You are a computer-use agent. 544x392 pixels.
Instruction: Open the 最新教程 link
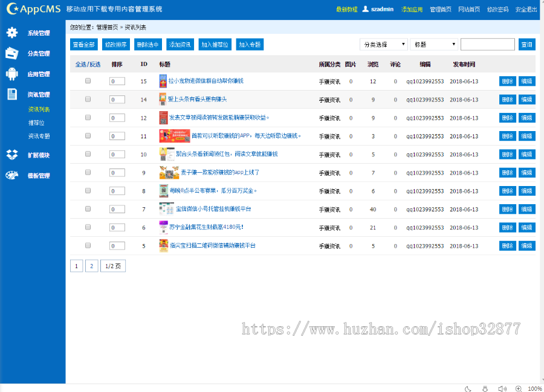click(346, 9)
